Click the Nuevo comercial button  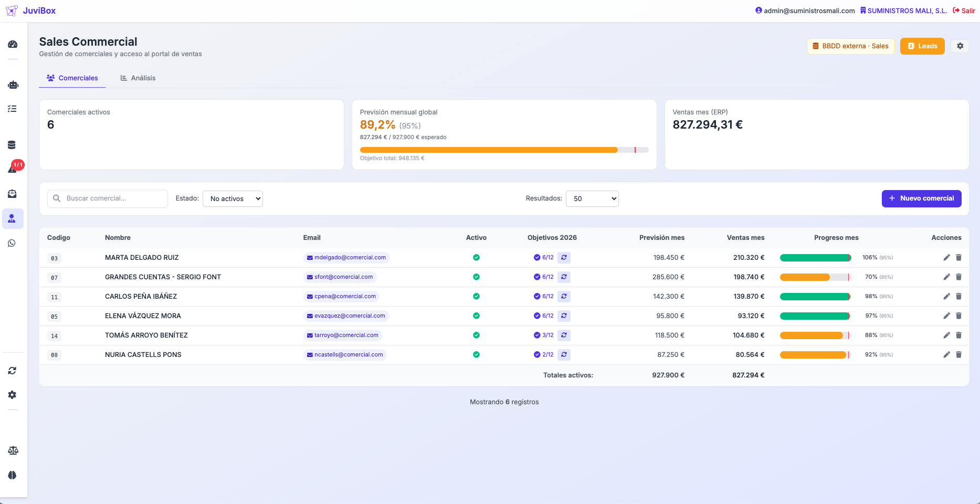pyautogui.click(x=921, y=198)
